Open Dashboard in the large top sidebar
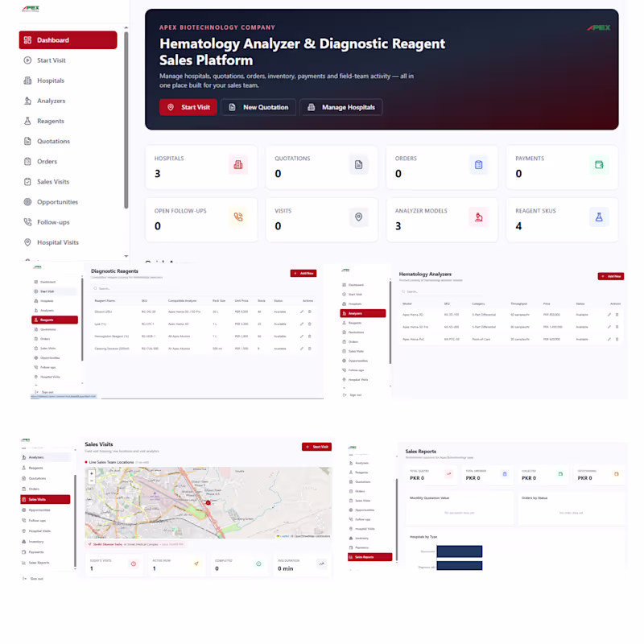The image size is (644, 644). [x=68, y=39]
